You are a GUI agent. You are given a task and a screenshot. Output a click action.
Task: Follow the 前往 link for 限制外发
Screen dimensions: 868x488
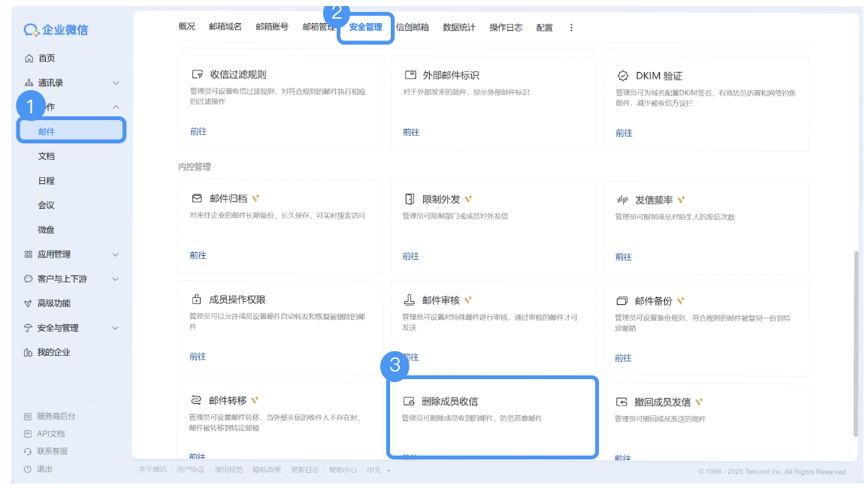[x=411, y=256]
